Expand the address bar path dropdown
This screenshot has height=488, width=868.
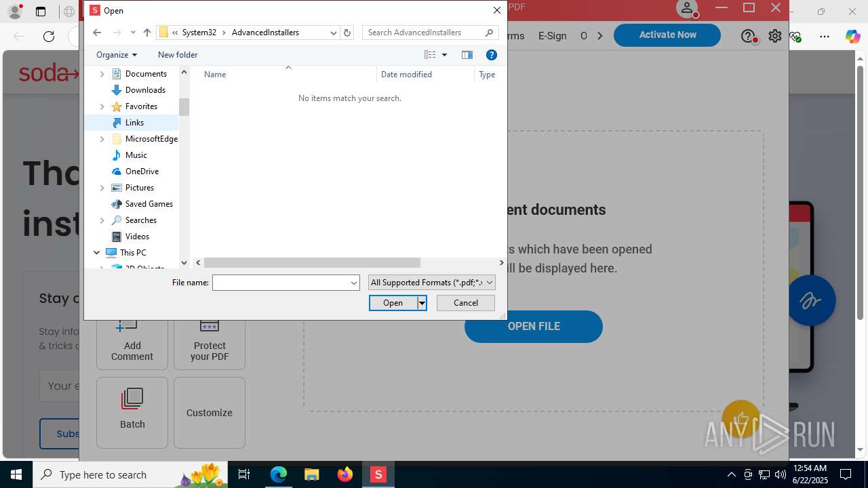pos(333,33)
